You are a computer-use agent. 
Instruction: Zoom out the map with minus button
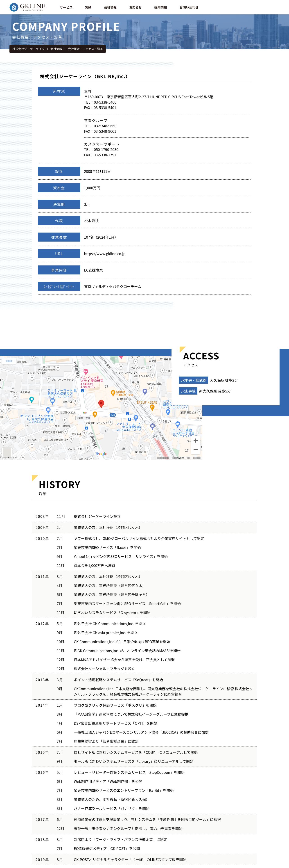(x=195, y=450)
